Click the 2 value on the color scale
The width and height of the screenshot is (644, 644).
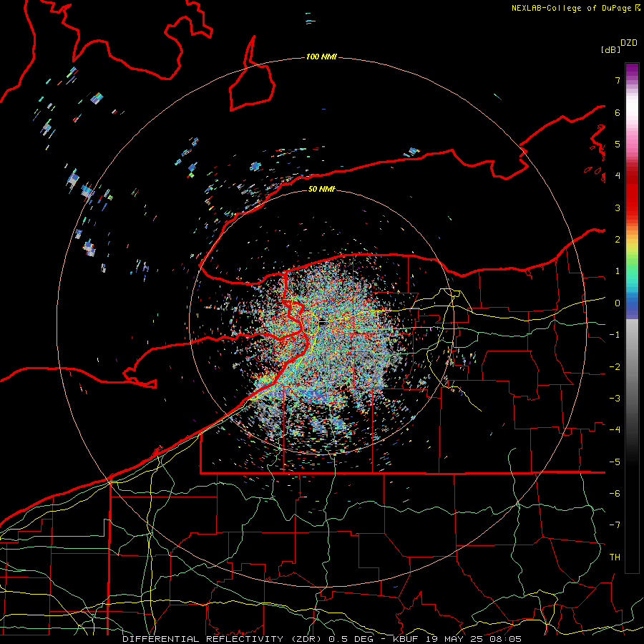click(618, 240)
